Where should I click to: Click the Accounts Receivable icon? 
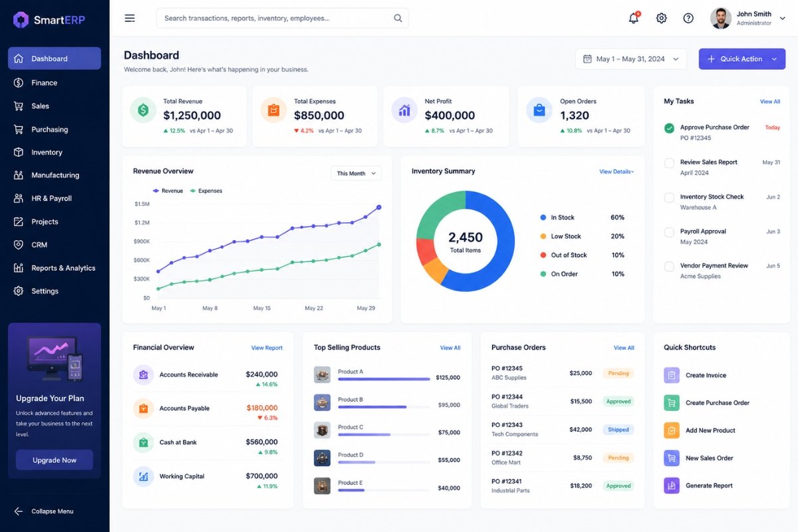143,375
